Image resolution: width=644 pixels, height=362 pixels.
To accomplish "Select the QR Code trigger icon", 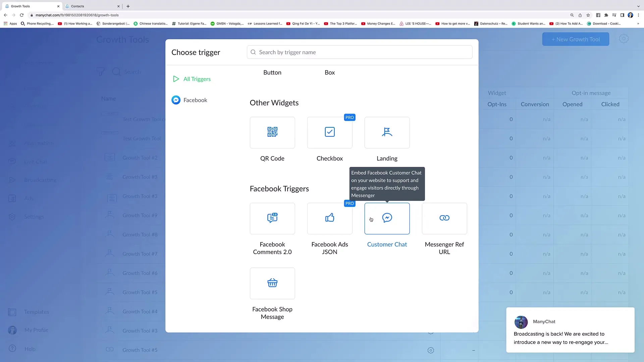I will (x=272, y=132).
